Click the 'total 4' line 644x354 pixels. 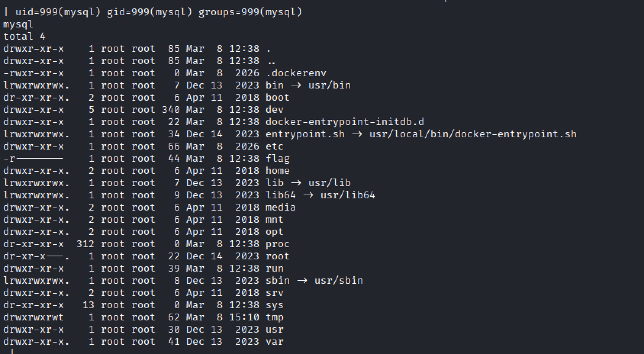[x=24, y=36]
